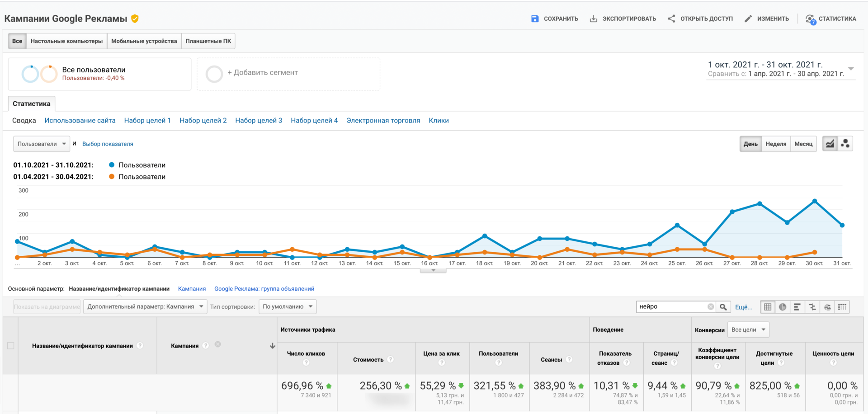Expand the chart annotations drawer arrow
Viewport: 868px width, 414px height.
[433, 270]
